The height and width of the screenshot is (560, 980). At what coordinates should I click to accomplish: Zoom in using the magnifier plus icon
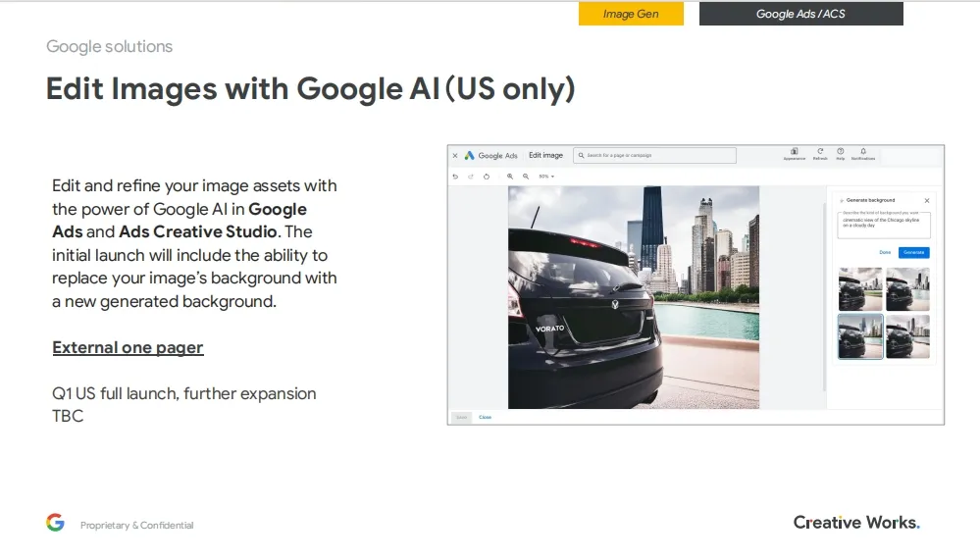510,177
